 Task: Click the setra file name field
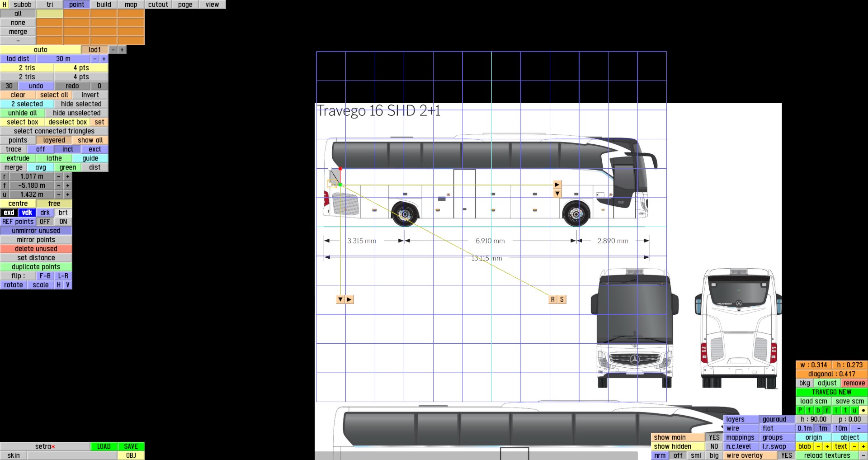click(x=45, y=446)
